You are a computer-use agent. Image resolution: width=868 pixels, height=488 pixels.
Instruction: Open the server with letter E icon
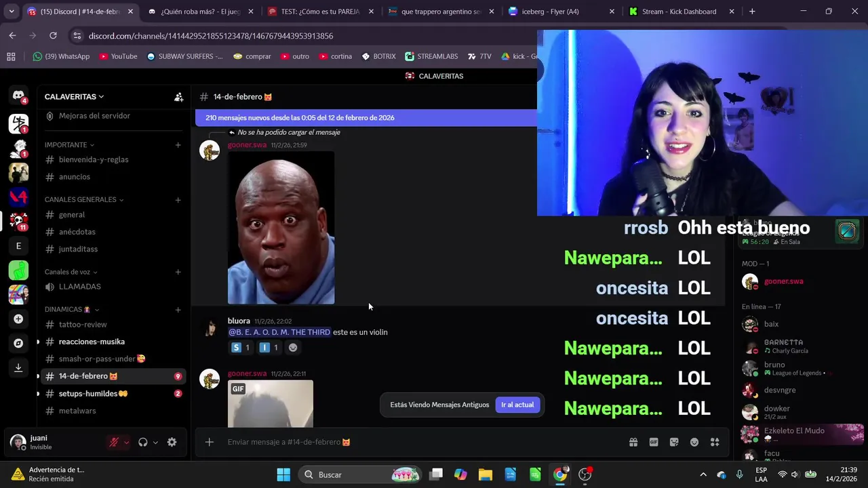[x=18, y=246]
